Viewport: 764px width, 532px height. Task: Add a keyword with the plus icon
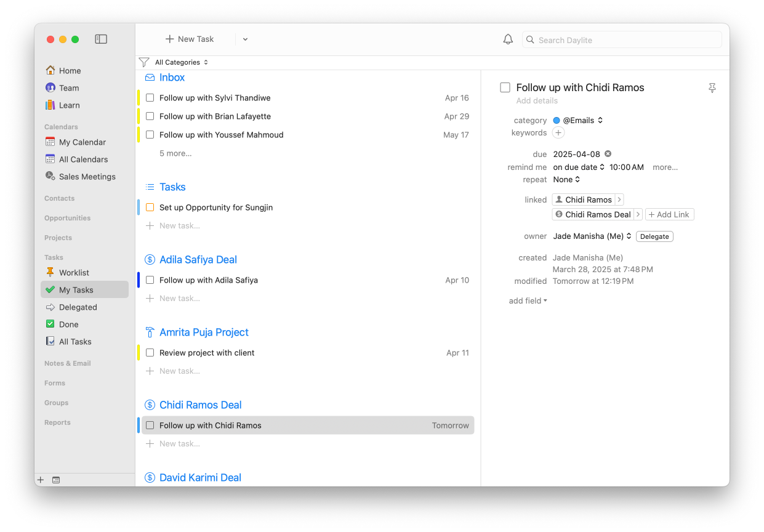pyautogui.click(x=558, y=133)
